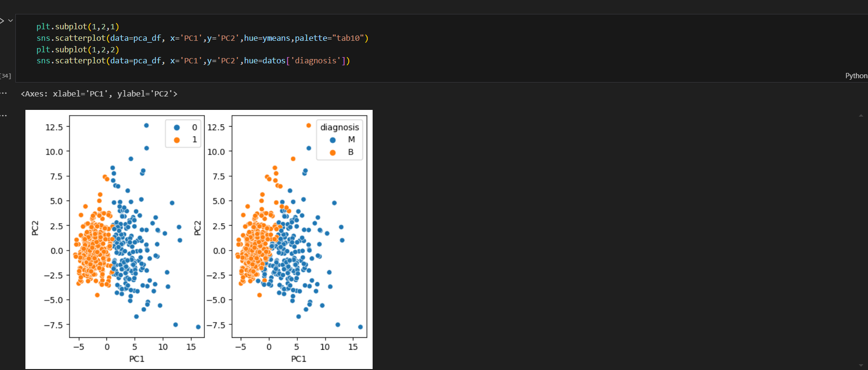Viewport: 868px width, 370px height.
Task: Open the text output actions ellipsis
Action: (4, 94)
